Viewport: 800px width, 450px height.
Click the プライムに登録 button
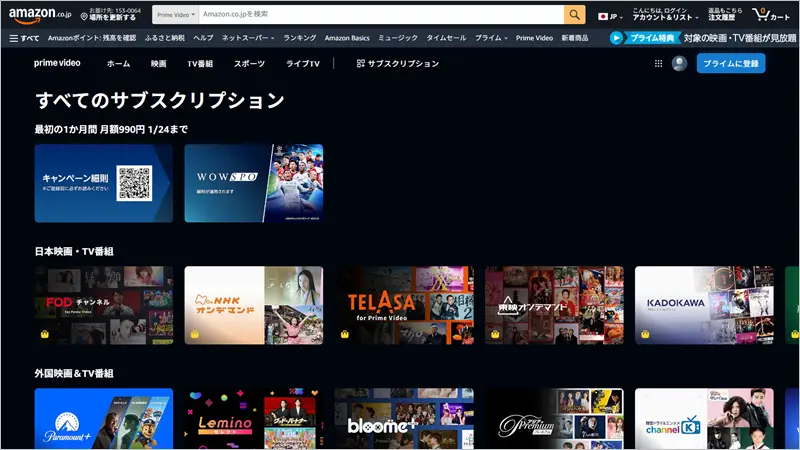[x=730, y=63]
